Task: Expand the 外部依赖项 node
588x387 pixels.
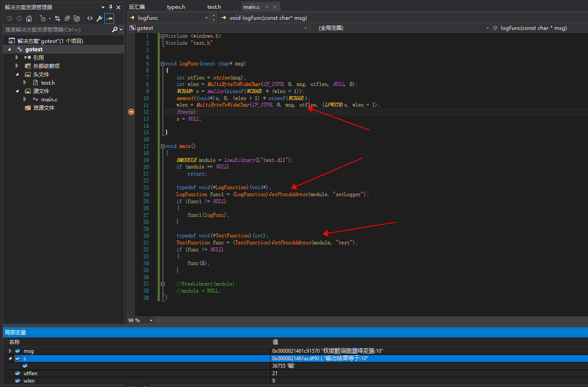Action: pos(17,66)
